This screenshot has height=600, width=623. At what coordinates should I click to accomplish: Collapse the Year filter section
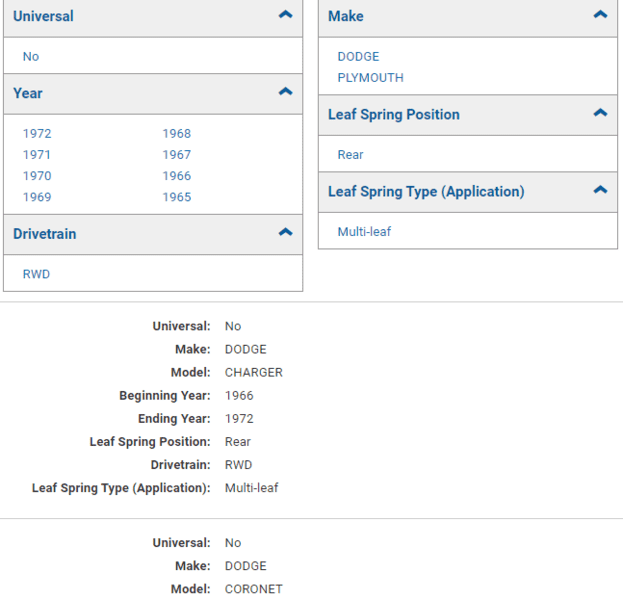[x=285, y=92]
